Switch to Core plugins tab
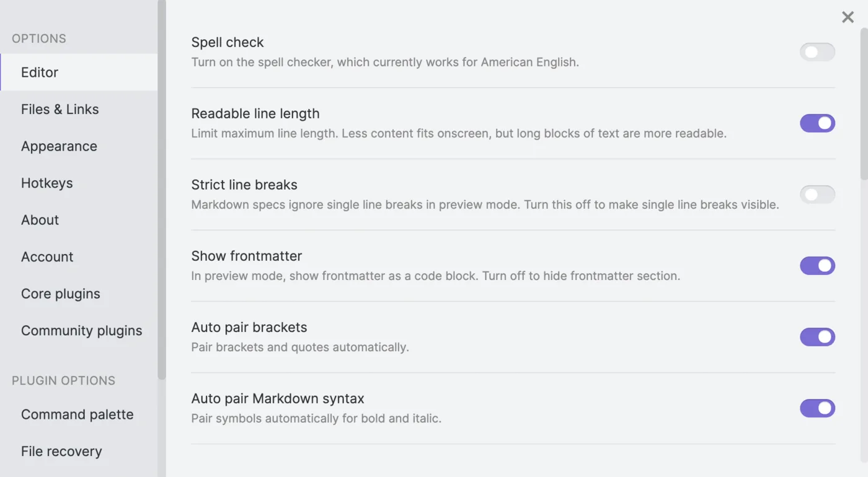The height and width of the screenshot is (477, 868). pyautogui.click(x=60, y=294)
